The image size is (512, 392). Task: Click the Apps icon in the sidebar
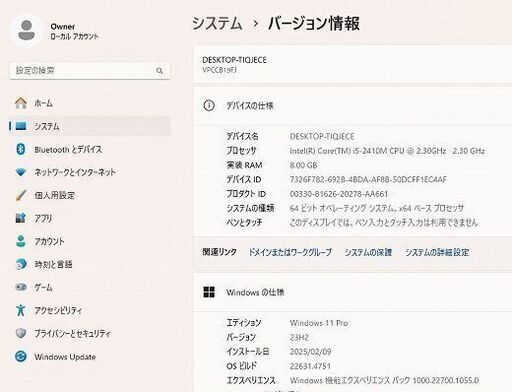point(21,218)
